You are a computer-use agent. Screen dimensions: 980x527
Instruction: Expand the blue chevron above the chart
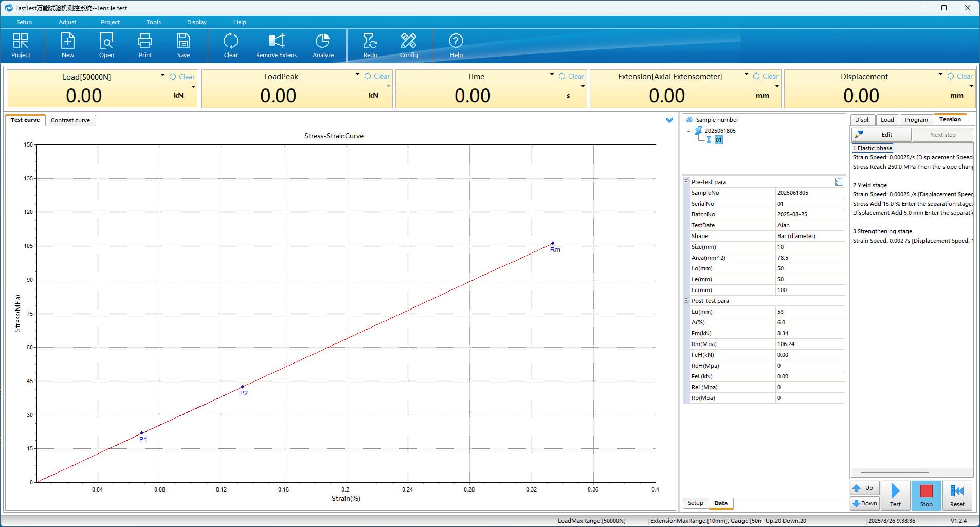click(669, 120)
